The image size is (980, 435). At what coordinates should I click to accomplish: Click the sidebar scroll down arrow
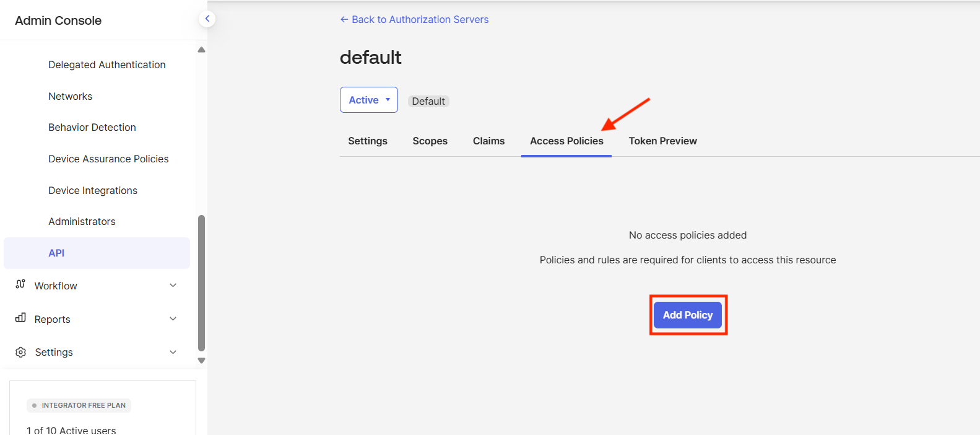(201, 361)
